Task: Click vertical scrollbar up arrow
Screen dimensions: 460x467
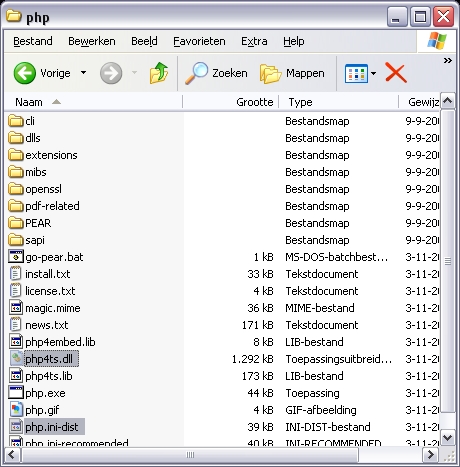Action: (x=448, y=101)
